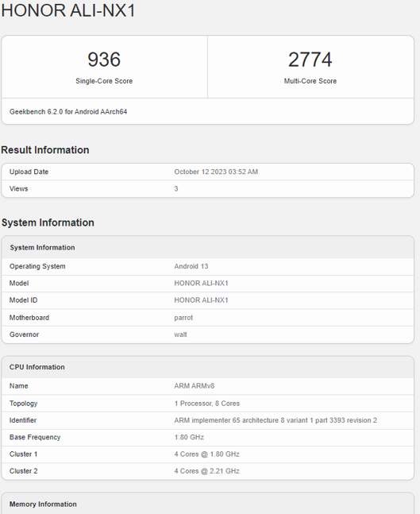Click the HONOR ALI-NX1 page title
Viewport: 420px width, 514px height.
coord(68,10)
